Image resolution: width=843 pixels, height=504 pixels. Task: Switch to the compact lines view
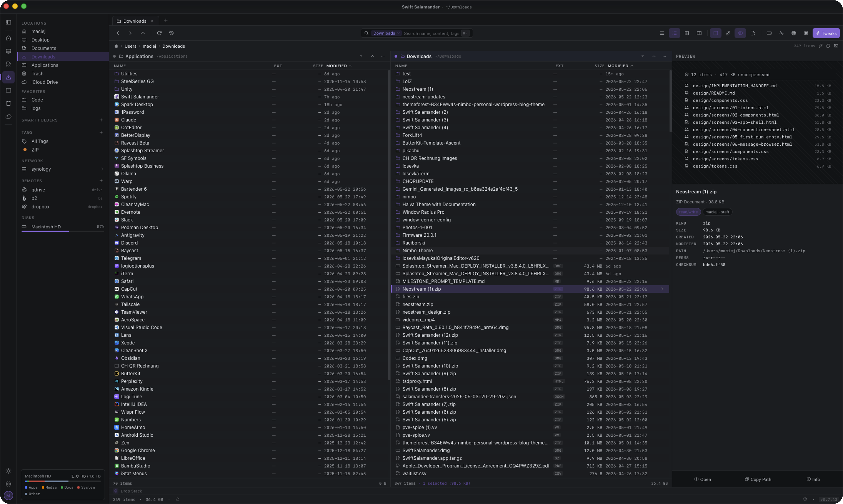(662, 33)
